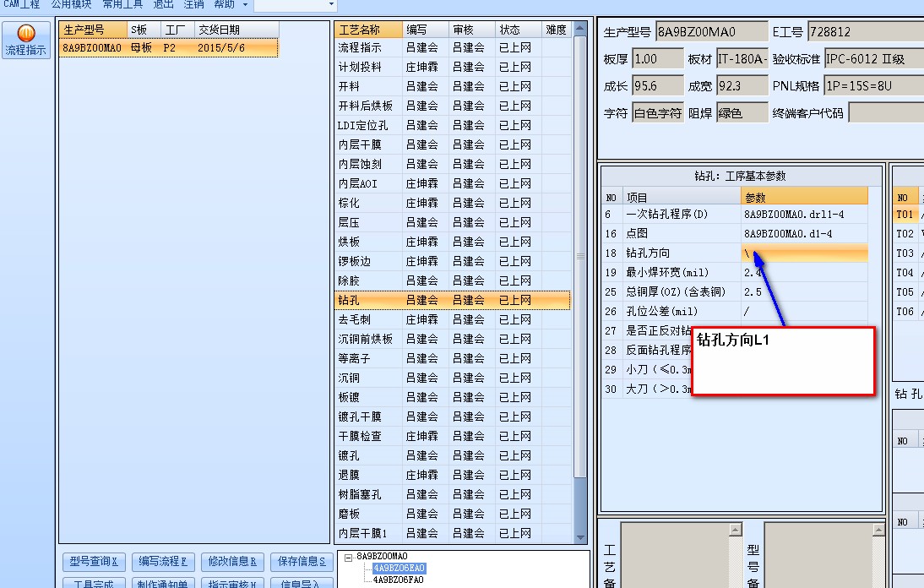Click the 编写流程F button
Viewport: 924px width, 588px height.
coord(163,562)
